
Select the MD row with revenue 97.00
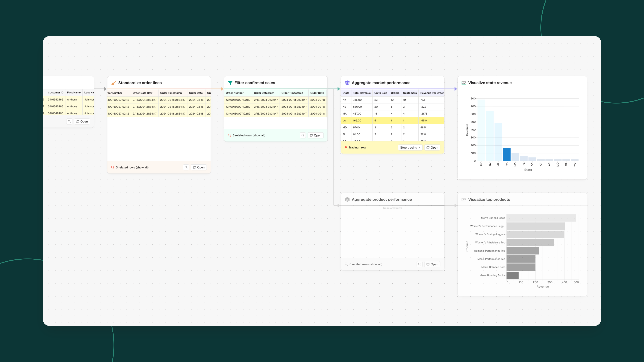(x=392, y=127)
